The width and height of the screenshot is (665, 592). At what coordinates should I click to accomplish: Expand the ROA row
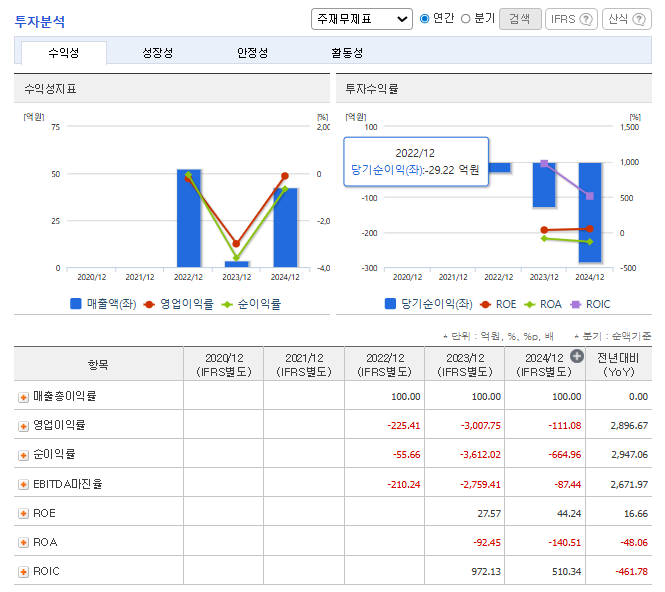(23, 542)
